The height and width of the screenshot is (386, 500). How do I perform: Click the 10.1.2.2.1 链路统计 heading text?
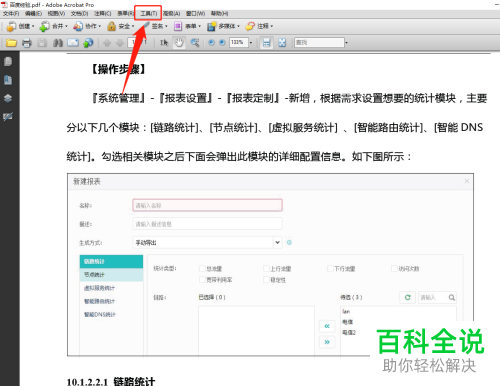coord(111,382)
